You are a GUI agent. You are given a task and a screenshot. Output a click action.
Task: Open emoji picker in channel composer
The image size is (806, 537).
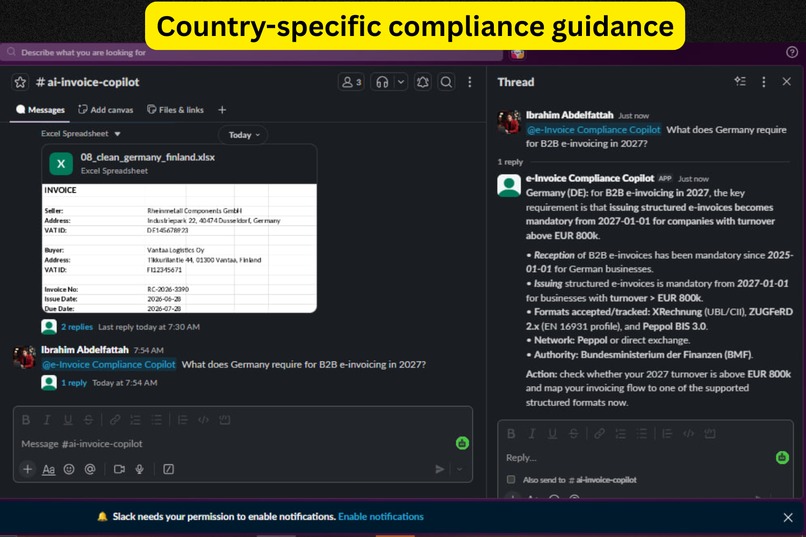[69, 469]
